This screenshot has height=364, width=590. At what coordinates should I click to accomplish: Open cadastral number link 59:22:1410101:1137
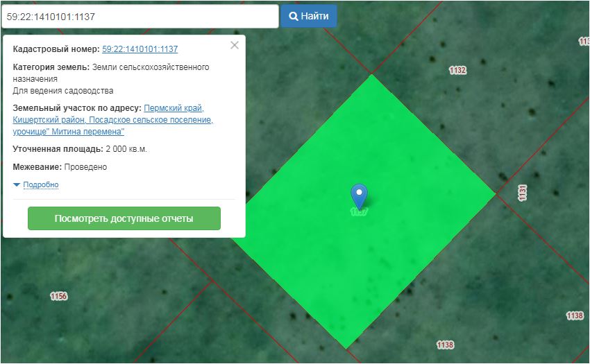coord(140,49)
